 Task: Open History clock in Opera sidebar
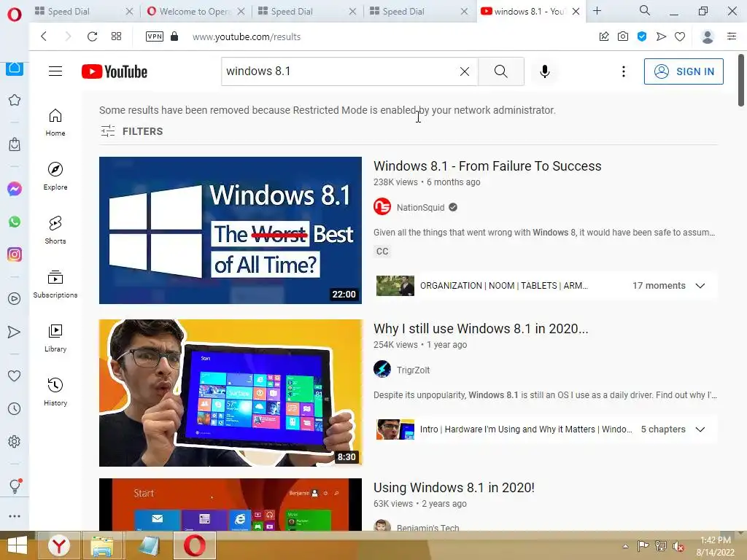tap(15, 408)
